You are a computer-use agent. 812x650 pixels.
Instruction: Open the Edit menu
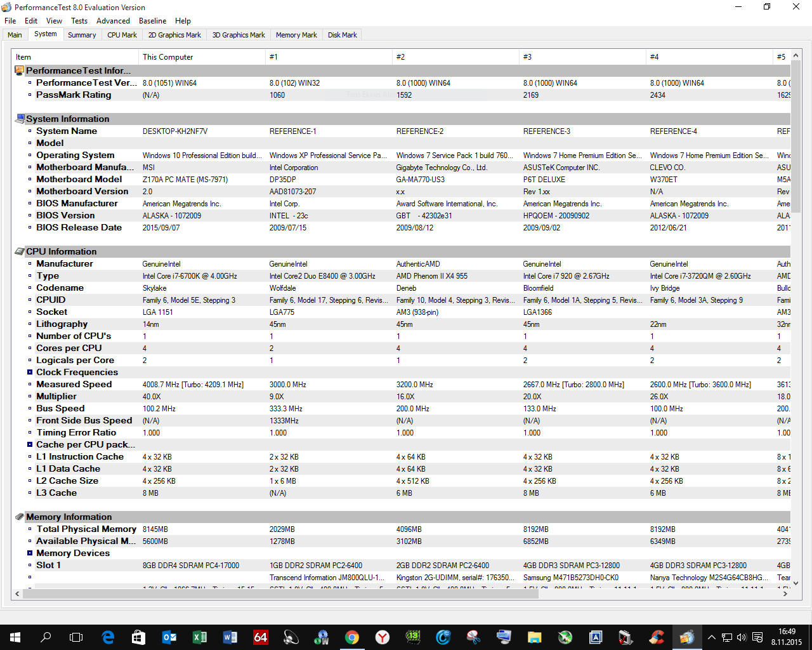click(x=31, y=21)
